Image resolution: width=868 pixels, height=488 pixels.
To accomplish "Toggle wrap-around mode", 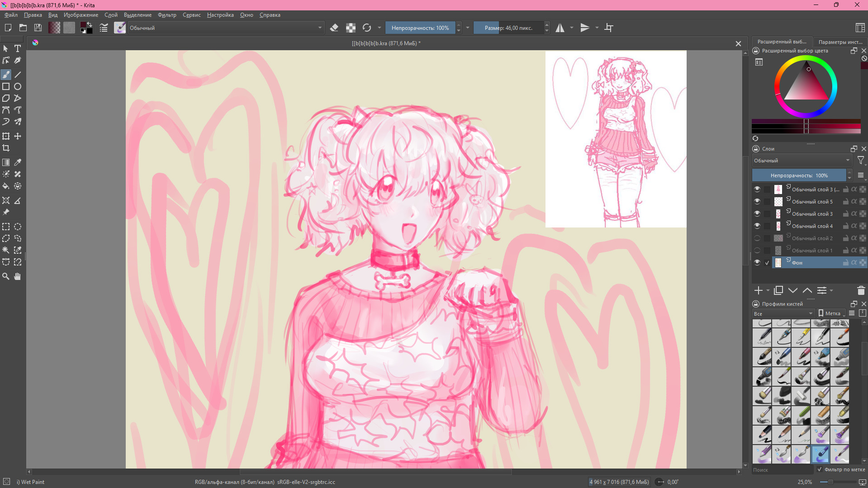I will [609, 28].
